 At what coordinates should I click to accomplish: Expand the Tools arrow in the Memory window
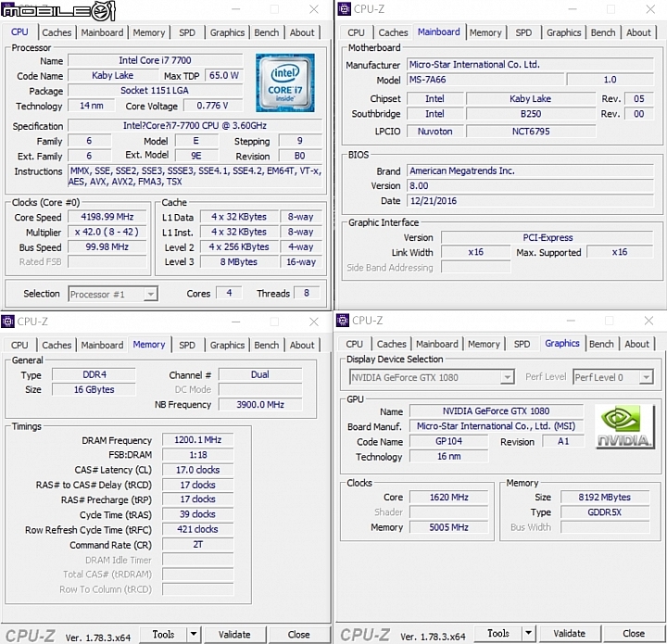[194, 634]
